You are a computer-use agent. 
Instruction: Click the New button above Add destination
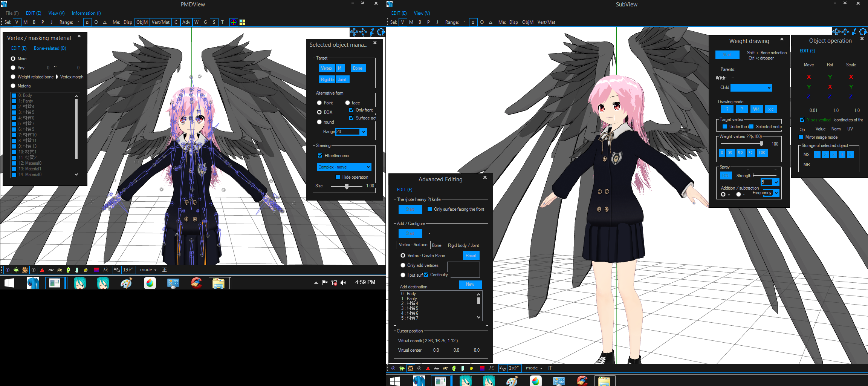tap(470, 284)
